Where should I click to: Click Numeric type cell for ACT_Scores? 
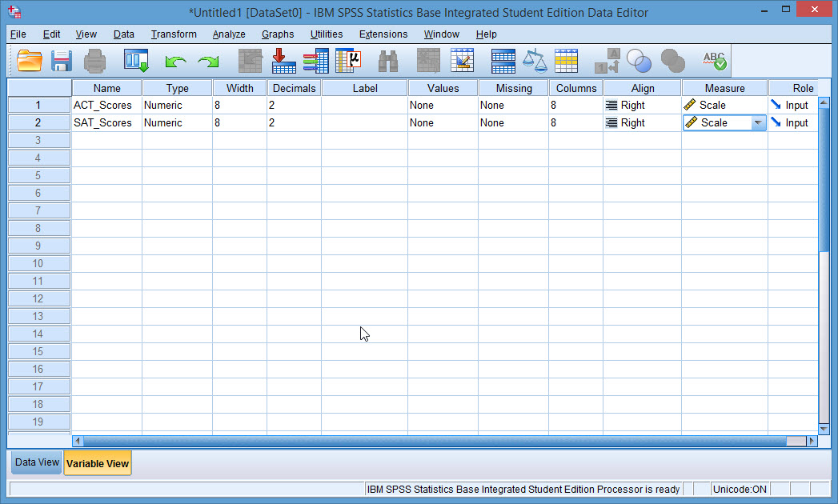(x=178, y=106)
